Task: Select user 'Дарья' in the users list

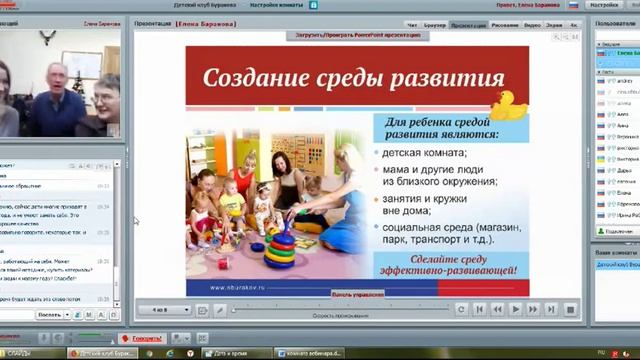Action: point(618,171)
